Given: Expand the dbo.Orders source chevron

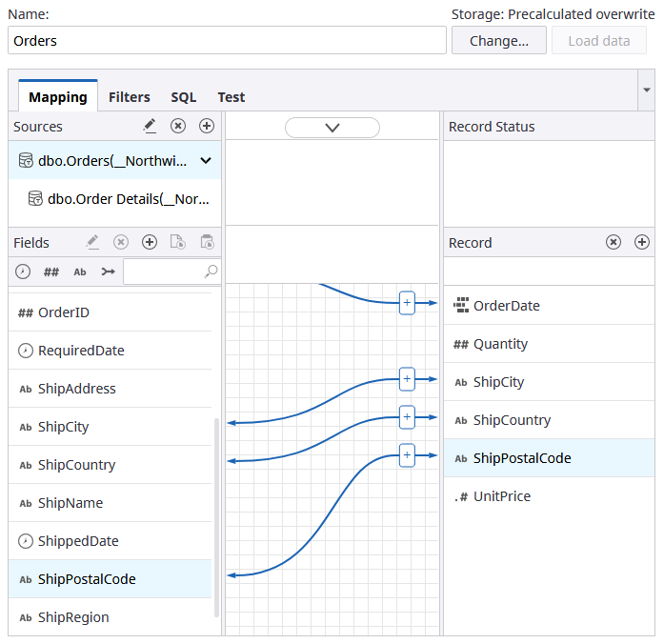Looking at the screenshot, I should click(206, 161).
